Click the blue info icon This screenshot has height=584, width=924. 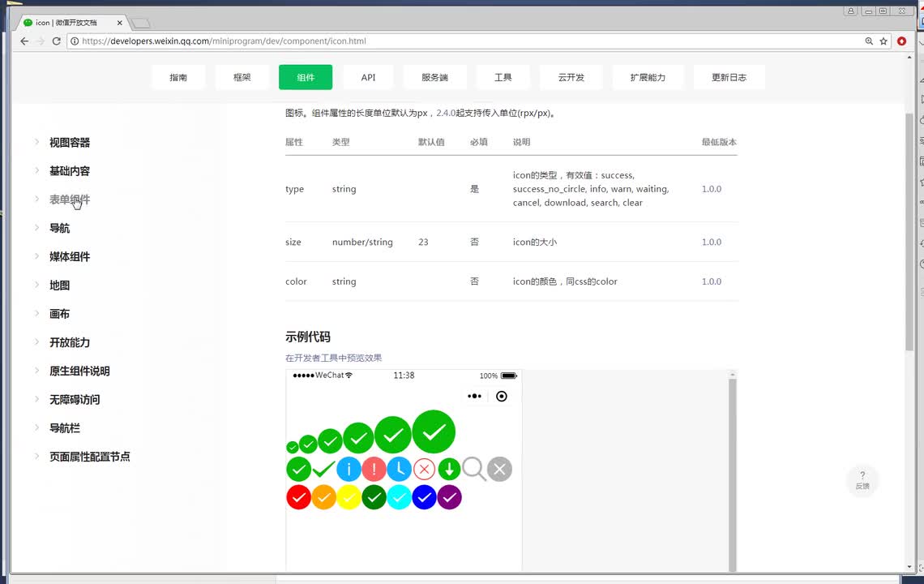(349, 470)
